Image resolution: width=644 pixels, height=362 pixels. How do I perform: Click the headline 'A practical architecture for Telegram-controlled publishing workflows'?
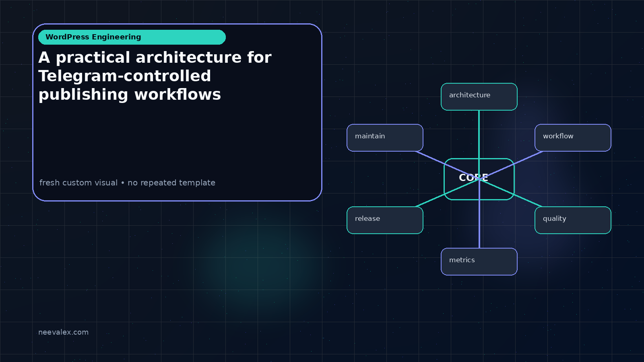click(155, 76)
